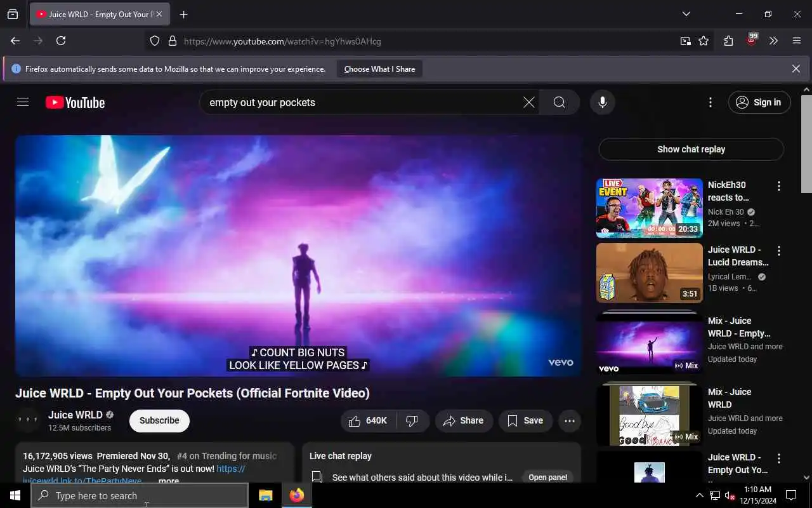Click 'Juice WRLD - Lucid Dreams...' title
The height and width of the screenshot is (508, 812).
738,256
